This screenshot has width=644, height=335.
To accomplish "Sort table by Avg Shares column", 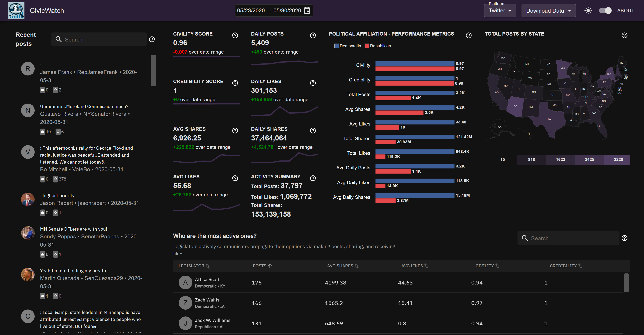I will click(x=343, y=266).
